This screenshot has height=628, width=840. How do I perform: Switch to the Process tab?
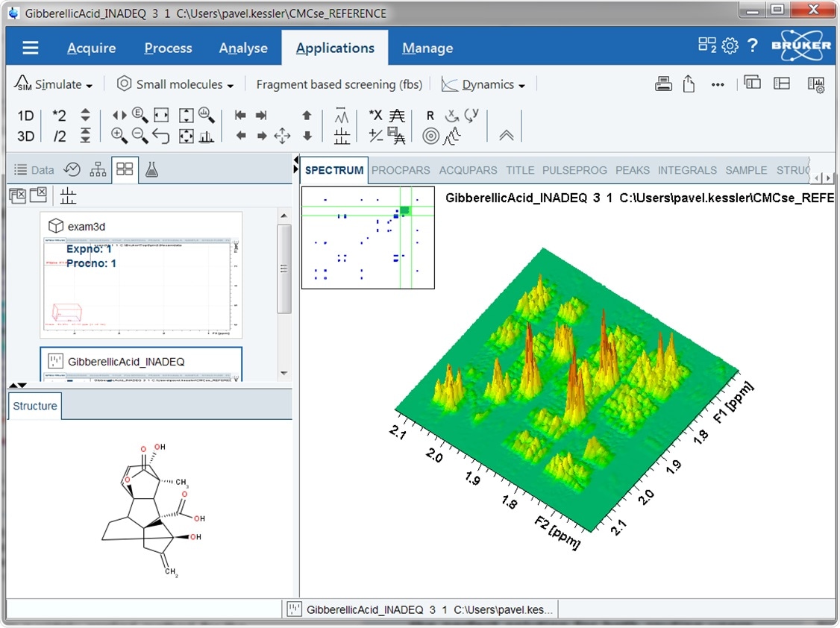pyautogui.click(x=168, y=48)
